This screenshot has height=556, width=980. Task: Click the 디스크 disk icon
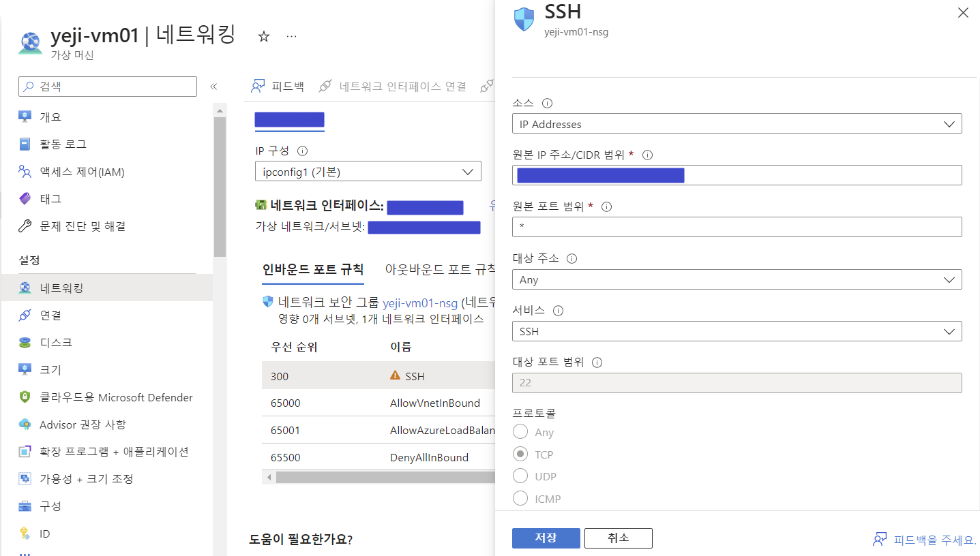[x=25, y=343]
